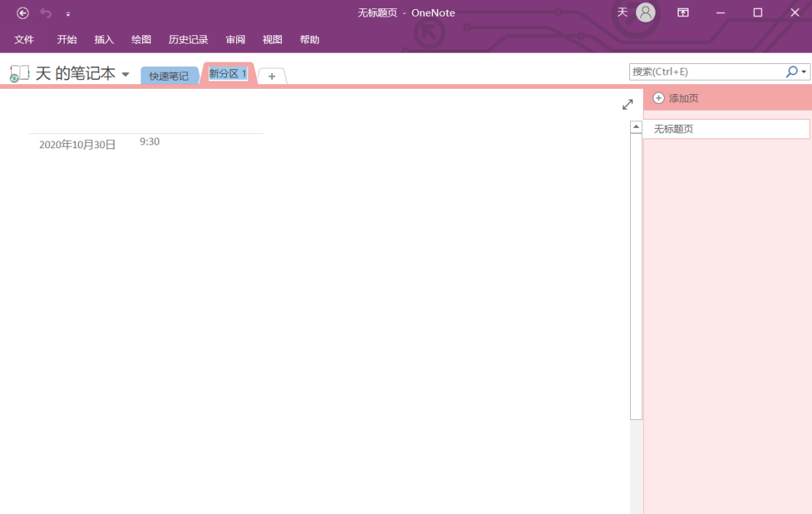Toggle full page view expand icon
Viewport: 812px width, 514px height.
pos(628,105)
